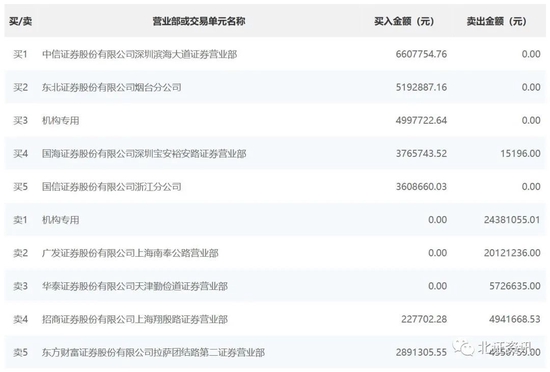Image resolution: width=550 pixels, height=372 pixels.
Task: Select the 卖1 row label
Action: pyautogui.click(x=20, y=220)
